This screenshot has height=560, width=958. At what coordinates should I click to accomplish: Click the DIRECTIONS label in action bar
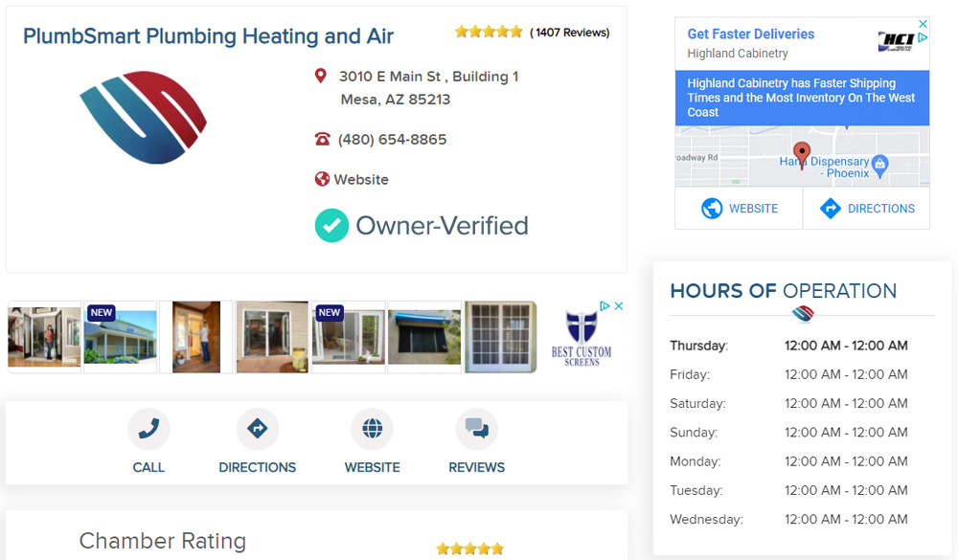pyautogui.click(x=257, y=467)
